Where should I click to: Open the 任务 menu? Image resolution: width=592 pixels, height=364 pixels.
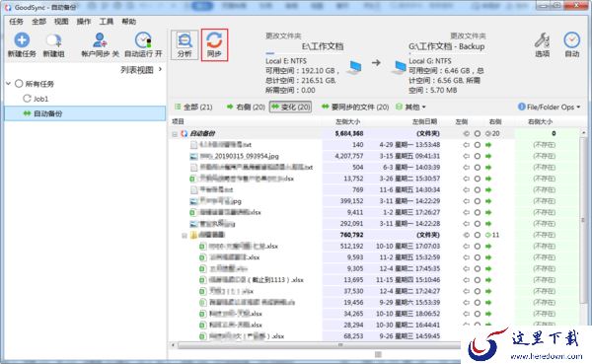click(x=16, y=22)
